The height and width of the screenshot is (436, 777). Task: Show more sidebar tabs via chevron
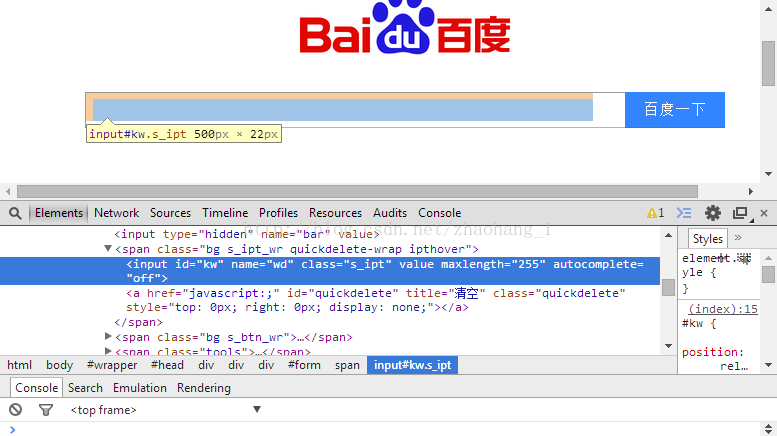pyautogui.click(x=738, y=238)
